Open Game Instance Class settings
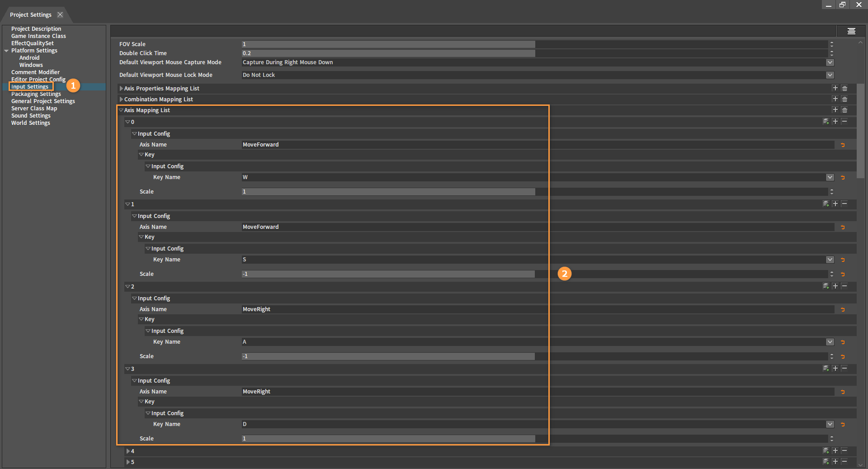This screenshot has width=868, height=469. pos(38,36)
